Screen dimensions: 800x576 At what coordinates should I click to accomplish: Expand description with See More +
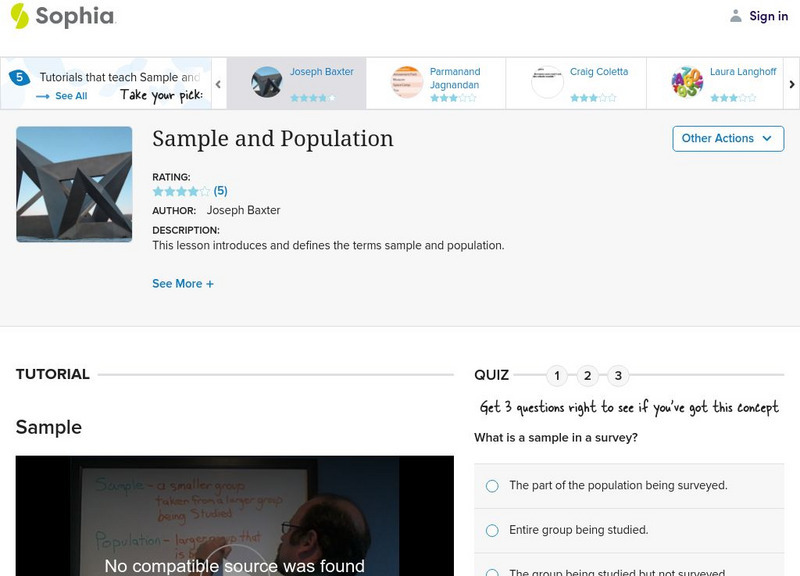click(183, 284)
